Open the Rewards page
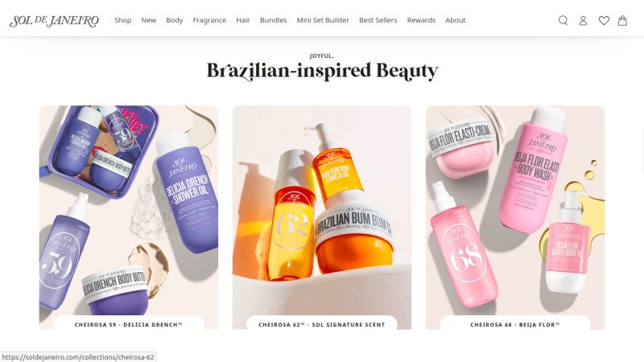Viewport: 644px width, 362px height. tap(421, 20)
